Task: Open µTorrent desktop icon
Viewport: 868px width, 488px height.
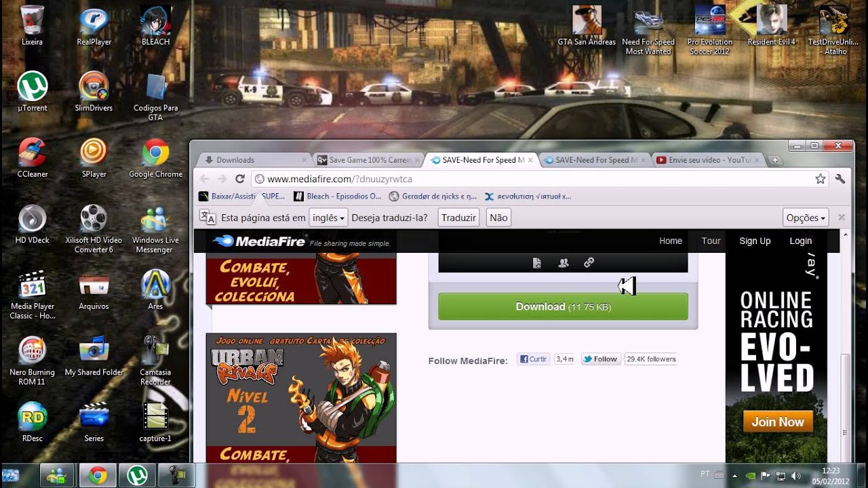Action: coord(32,91)
